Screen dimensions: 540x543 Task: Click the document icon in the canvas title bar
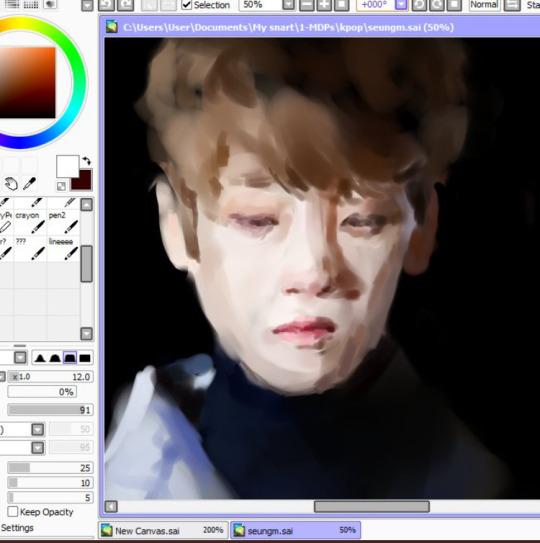112,27
